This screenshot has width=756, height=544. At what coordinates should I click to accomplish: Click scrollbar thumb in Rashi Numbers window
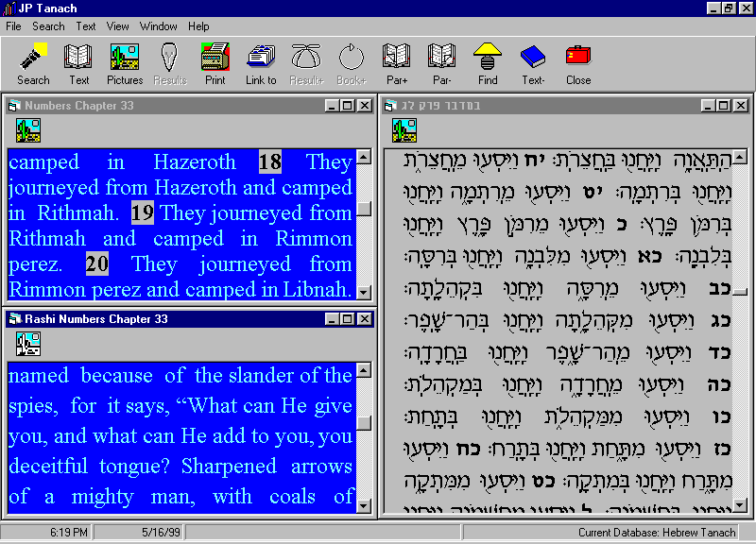coord(364,422)
